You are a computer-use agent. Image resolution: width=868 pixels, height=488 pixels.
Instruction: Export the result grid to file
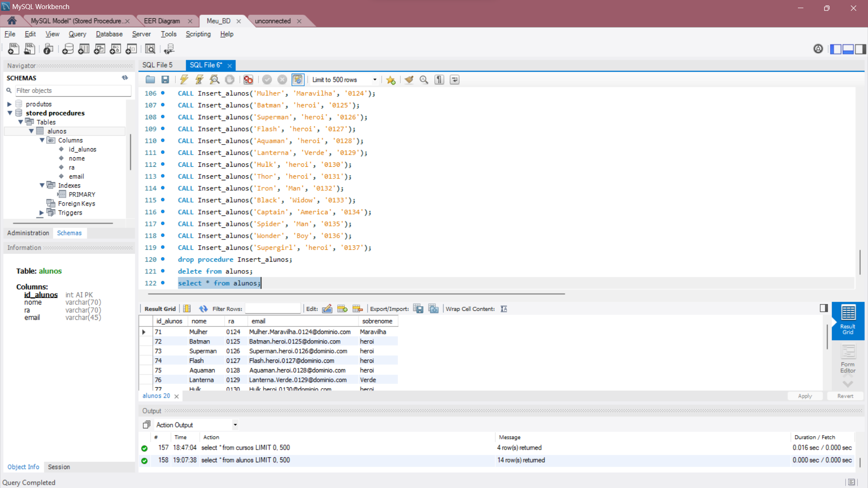click(418, 309)
